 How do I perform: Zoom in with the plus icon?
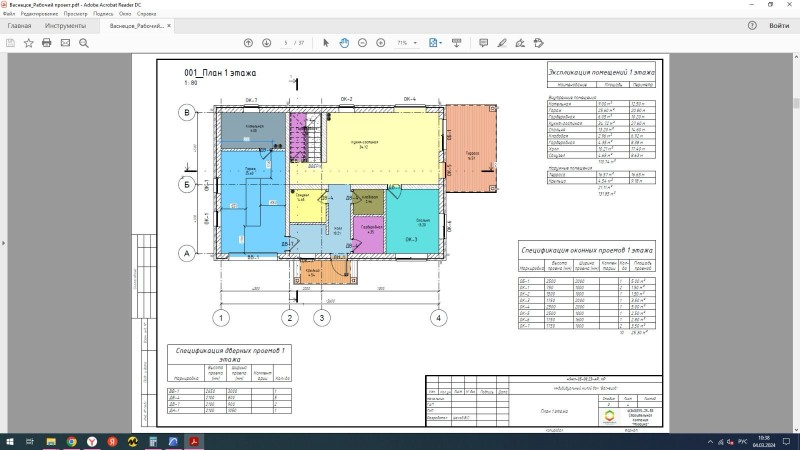380,43
